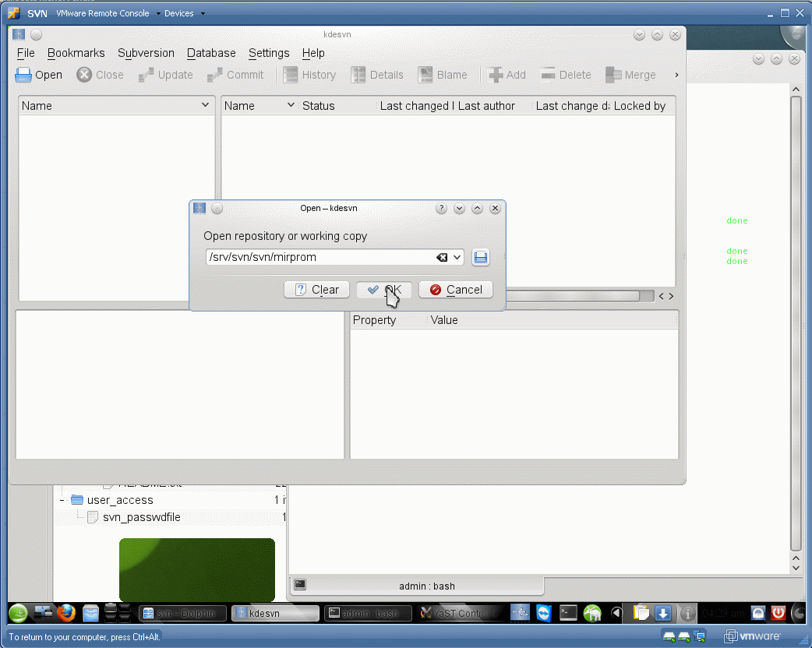
Task: Click the Property column header
Action: [374, 320]
